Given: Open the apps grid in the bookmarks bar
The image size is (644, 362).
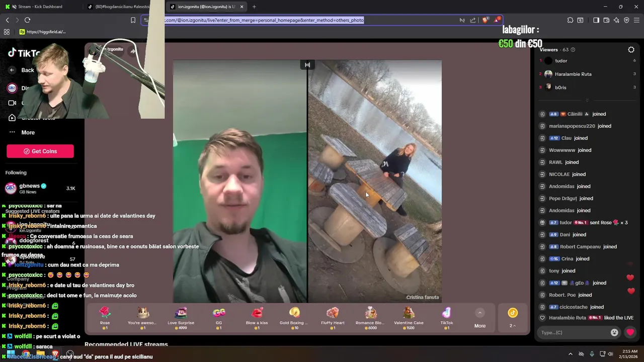Looking at the screenshot, I should (7, 32).
